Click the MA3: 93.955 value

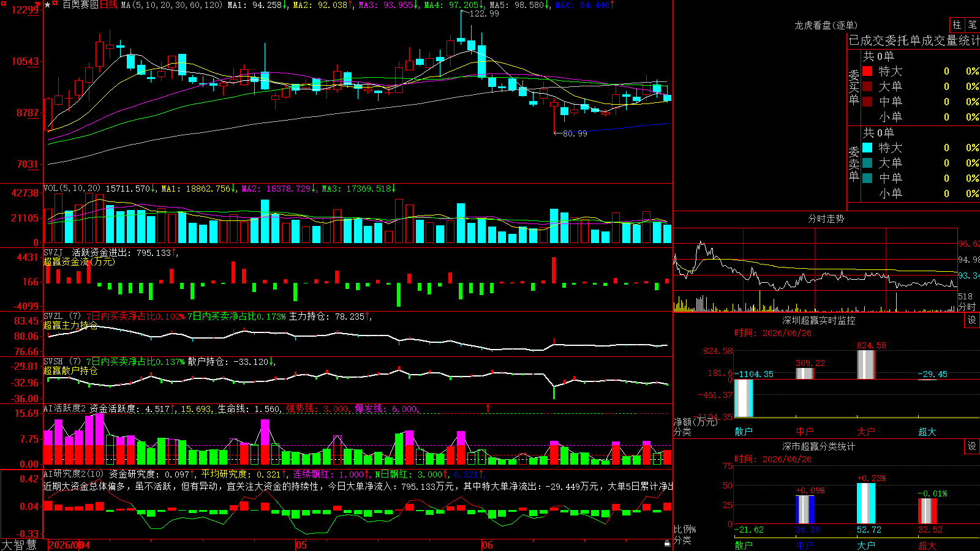388,5
